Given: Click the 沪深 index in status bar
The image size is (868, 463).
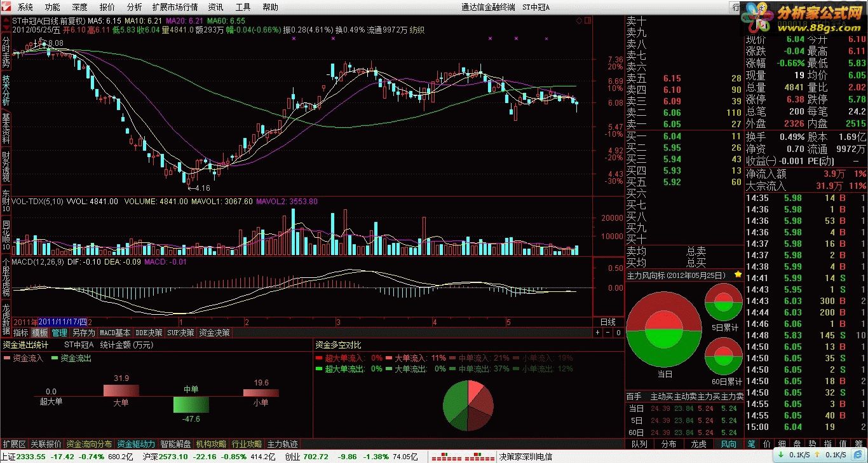Looking at the screenshot, I should pyautogui.click(x=151, y=457).
